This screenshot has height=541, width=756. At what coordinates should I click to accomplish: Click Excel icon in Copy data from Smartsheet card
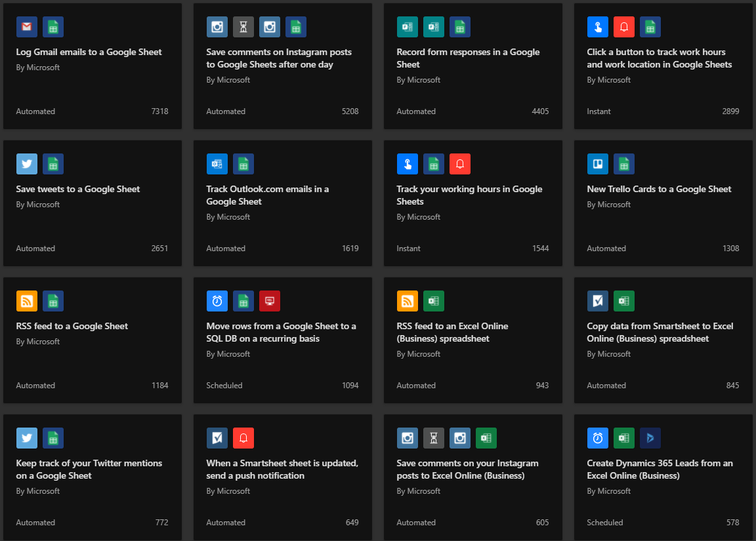624,301
